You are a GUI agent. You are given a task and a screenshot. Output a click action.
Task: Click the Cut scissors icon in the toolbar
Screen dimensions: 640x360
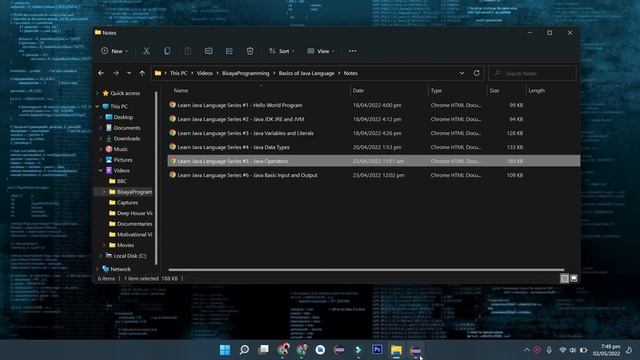[146, 51]
